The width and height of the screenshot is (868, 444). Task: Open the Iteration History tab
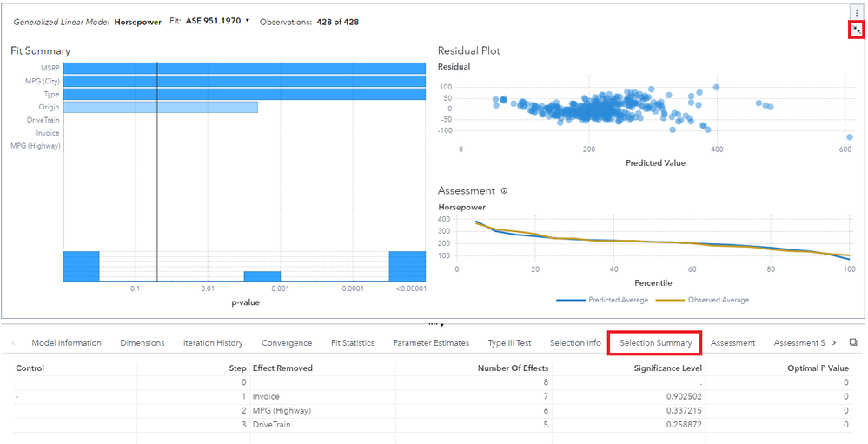(213, 342)
